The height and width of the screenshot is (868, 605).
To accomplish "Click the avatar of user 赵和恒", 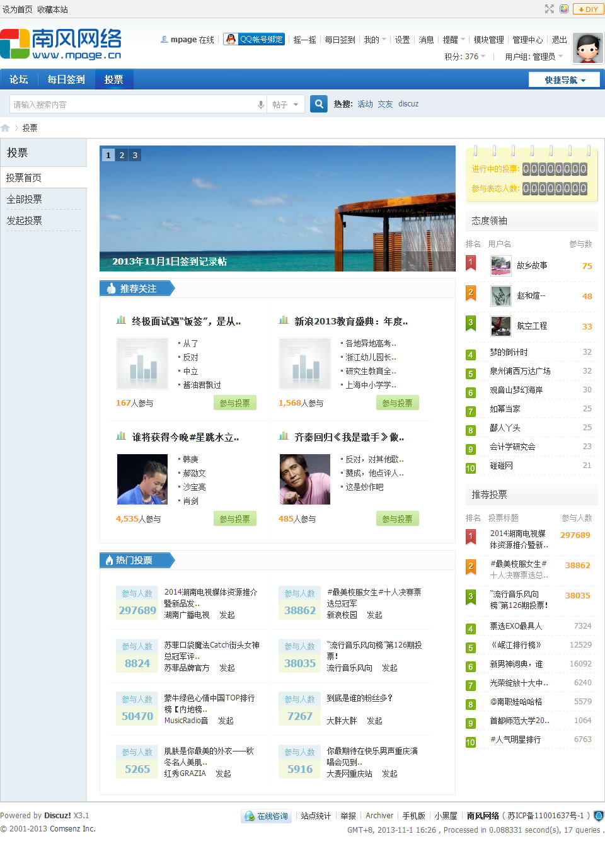I will 501,296.
